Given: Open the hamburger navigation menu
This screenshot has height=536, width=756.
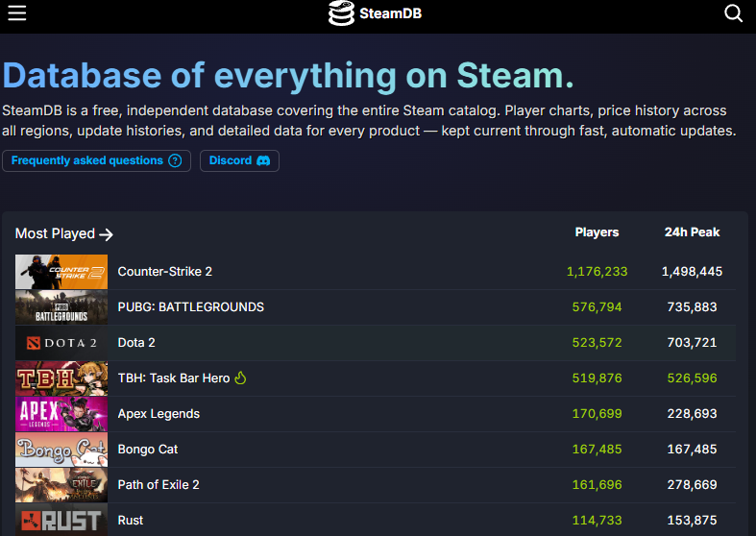Looking at the screenshot, I should [17, 13].
